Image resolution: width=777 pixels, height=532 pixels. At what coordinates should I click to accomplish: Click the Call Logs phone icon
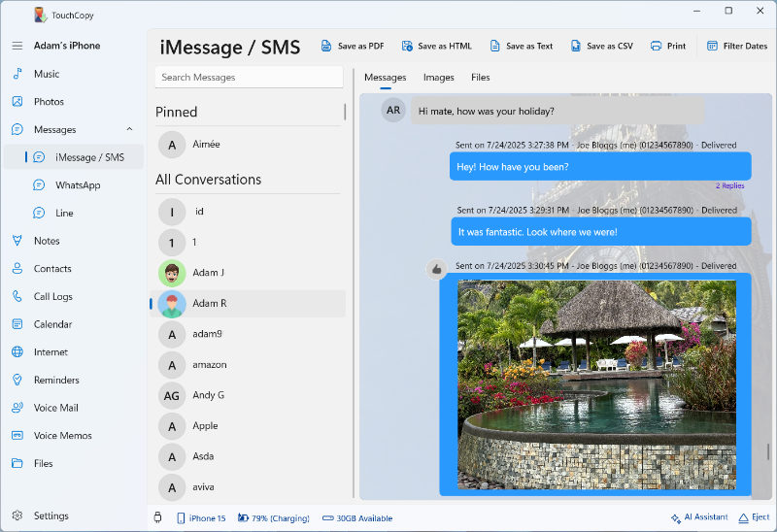pyautogui.click(x=17, y=296)
